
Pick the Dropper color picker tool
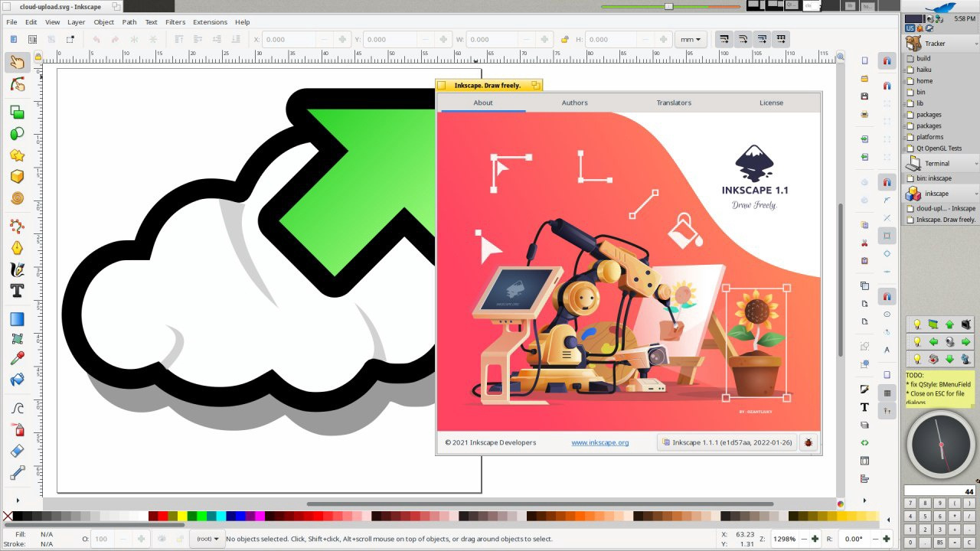click(x=17, y=358)
